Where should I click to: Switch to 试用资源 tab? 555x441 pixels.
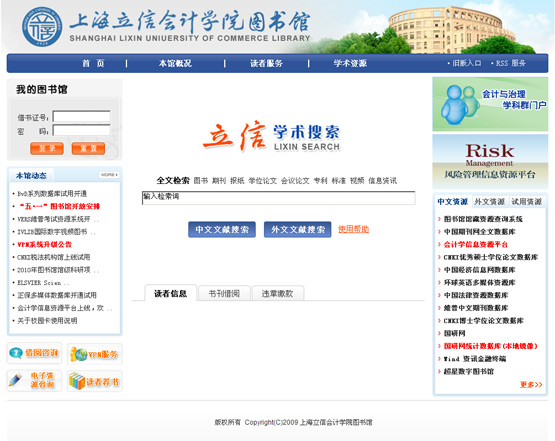click(x=526, y=202)
